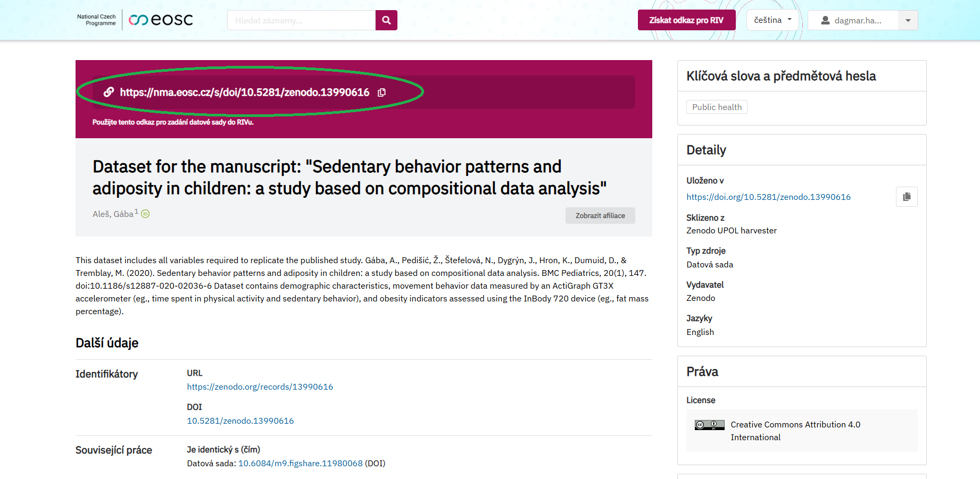Screen dimensions: 980x479
Task: Type in the Hledat záznamy search field
Action: point(301,20)
